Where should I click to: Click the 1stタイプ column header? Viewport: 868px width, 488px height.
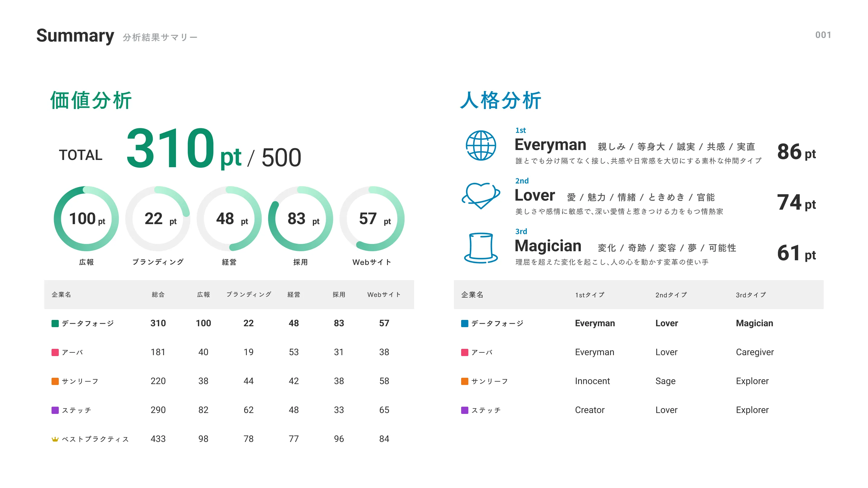coord(590,295)
